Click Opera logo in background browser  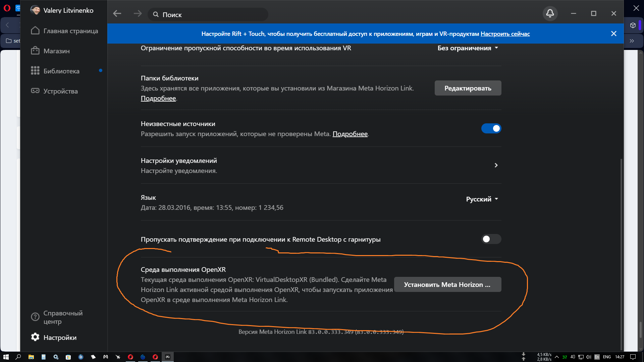pos(7,8)
